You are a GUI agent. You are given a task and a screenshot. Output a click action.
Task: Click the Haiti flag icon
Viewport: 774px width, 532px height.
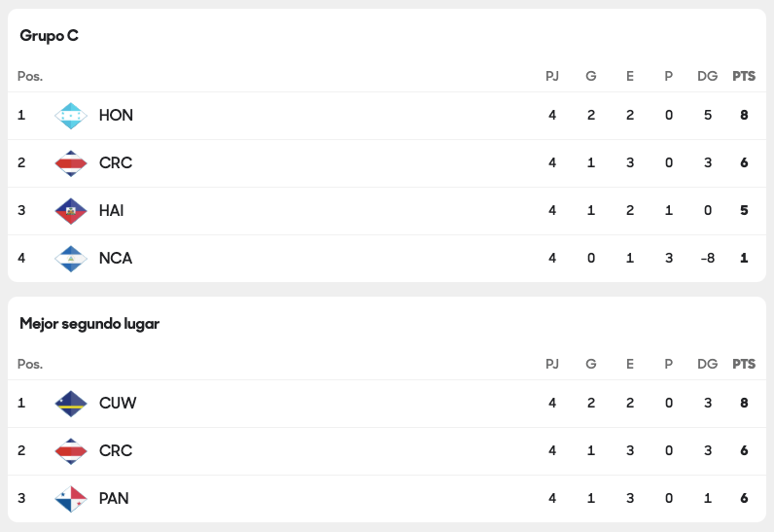coord(71,211)
